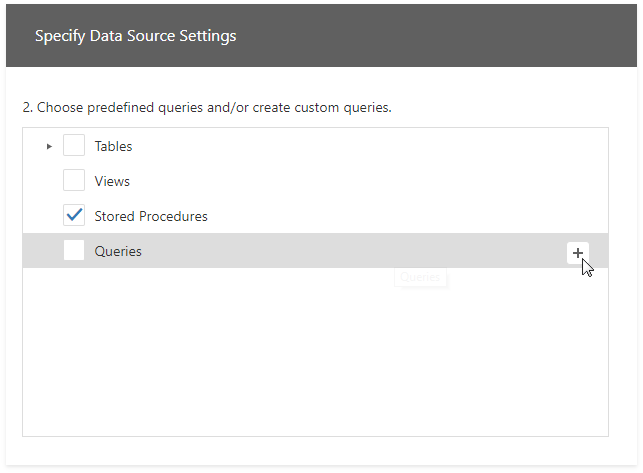Click the white margin beside the instruction text
Image resolution: width=643 pixels, height=473 pixels.
tap(520, 107)
